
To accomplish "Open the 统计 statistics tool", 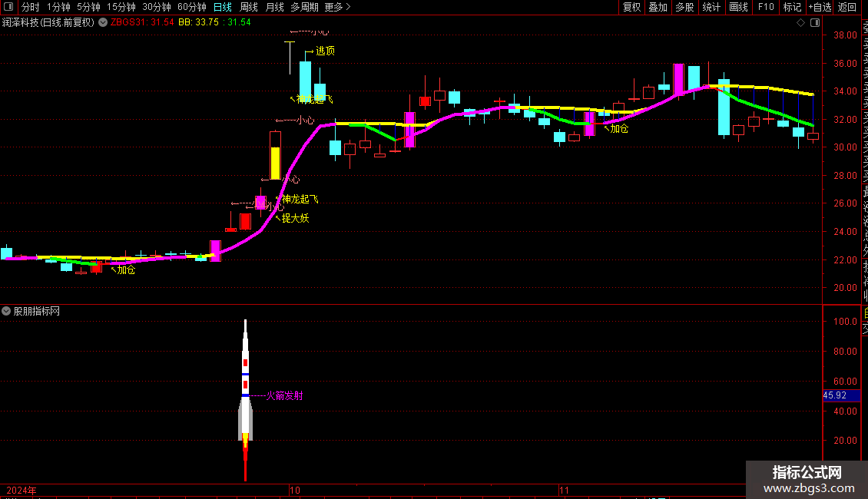I will pyautogui.click(x=711, y=7).
